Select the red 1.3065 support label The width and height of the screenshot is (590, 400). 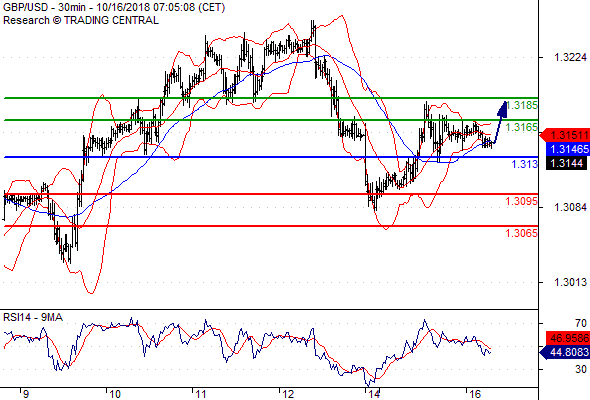pos(522,233)
